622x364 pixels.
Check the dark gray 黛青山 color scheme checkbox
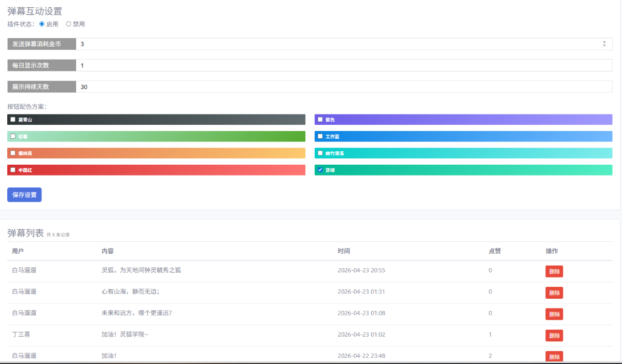(x=13, y=120)
